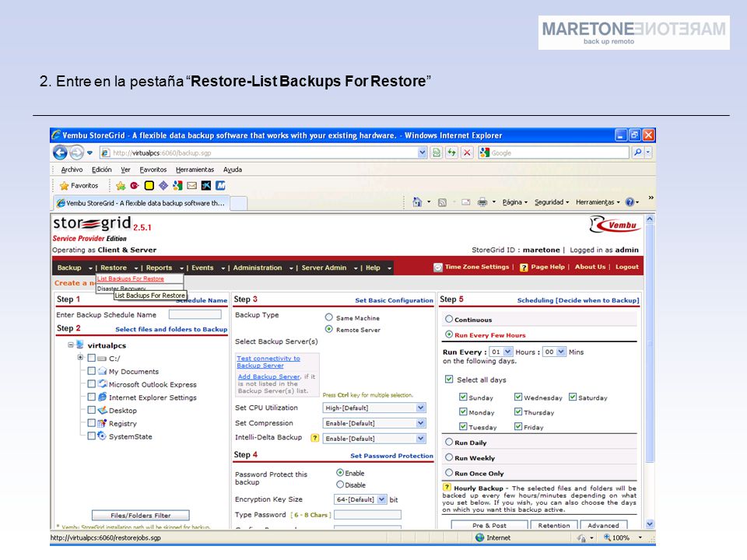
Task: Select List Backups For Restore menu entry
Action: [x=131, y=278]
